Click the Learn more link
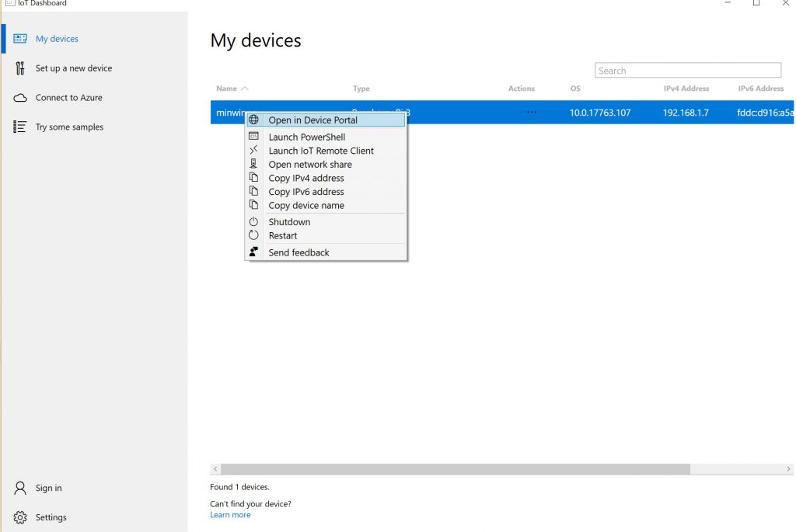This screenshot has height=532, width=796. tap(230, 515)
